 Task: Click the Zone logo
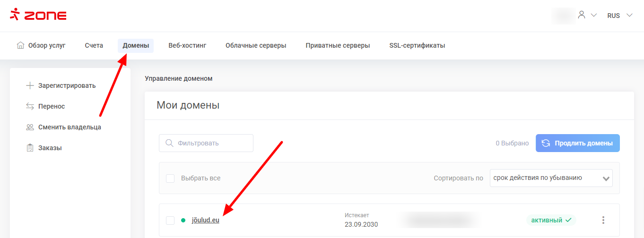38,15
